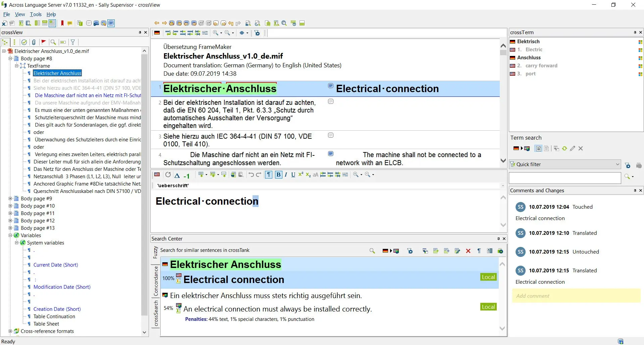
Task: Select the bold formatting icon in the editor toolbar
Action: 278,175
